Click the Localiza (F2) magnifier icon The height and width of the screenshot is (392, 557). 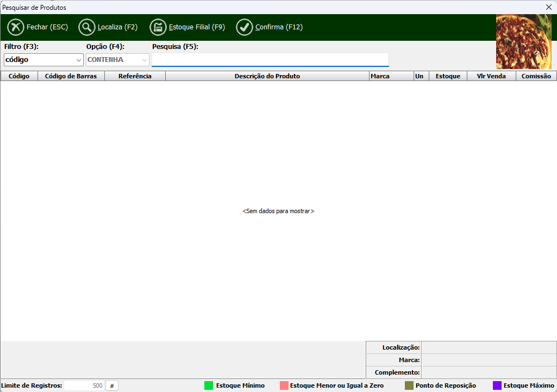pos(87,27)
